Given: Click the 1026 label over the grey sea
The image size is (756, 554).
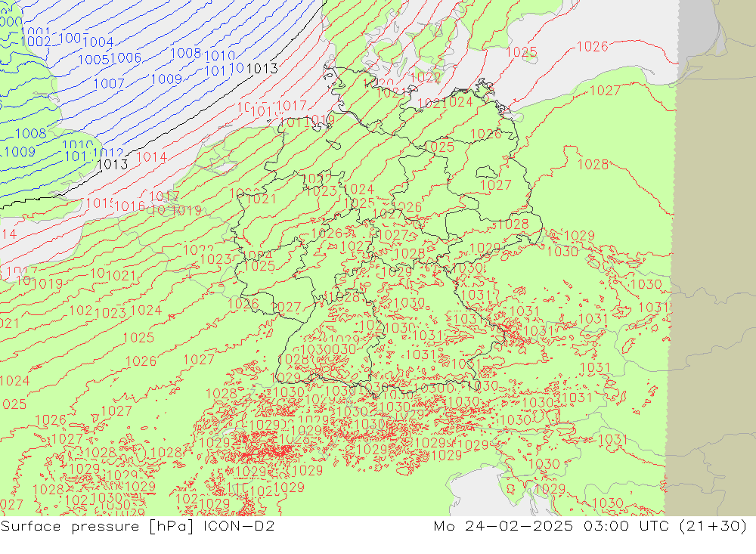Looking at the screenshot, I should pyautogui.click(x=593, y=46).
